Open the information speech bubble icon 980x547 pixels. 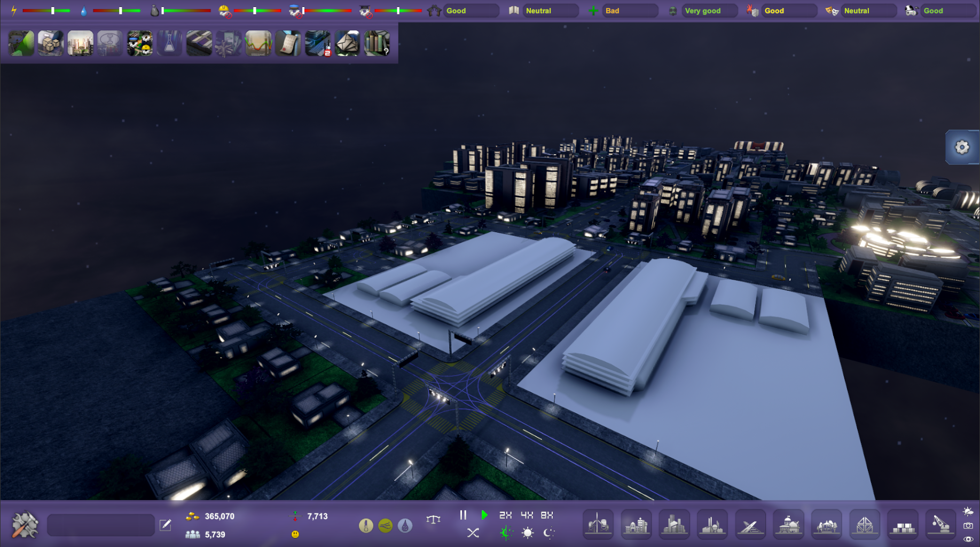coord(110,43)
